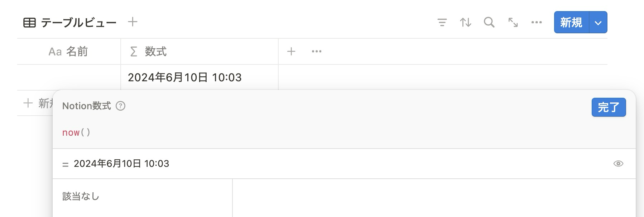This screenshot has height=217, width=644.
Task: Click the blue 完了 button
Action: coord(609,107)
